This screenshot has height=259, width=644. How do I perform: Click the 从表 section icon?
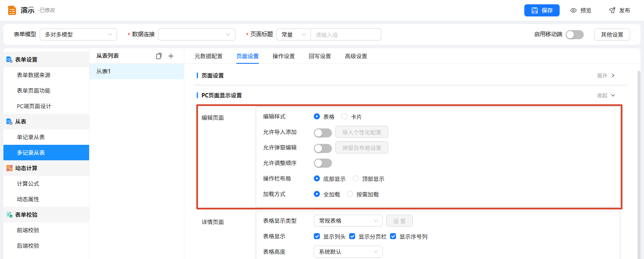point(9,122)
